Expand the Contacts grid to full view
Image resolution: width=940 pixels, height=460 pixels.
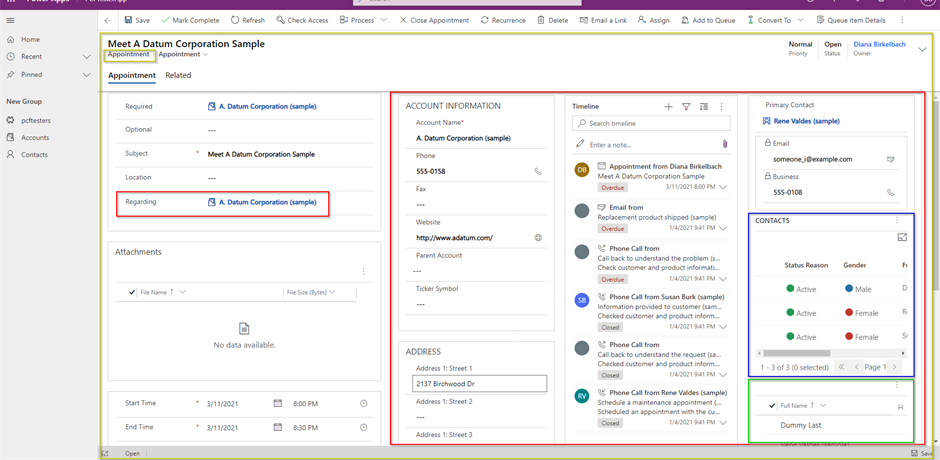coord(902,237)
